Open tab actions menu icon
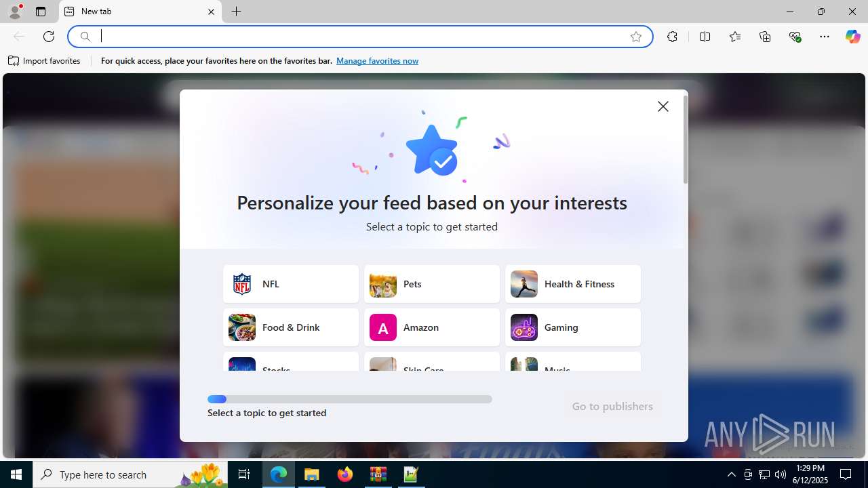The height and width of the screenshot is (488, 868). (41, 12)
